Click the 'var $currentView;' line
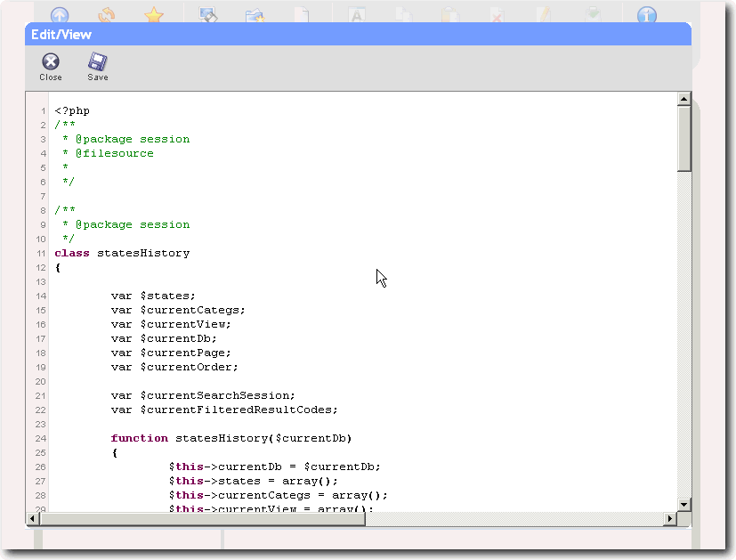This screenshot has height=560, width=736. click(171, 324)
